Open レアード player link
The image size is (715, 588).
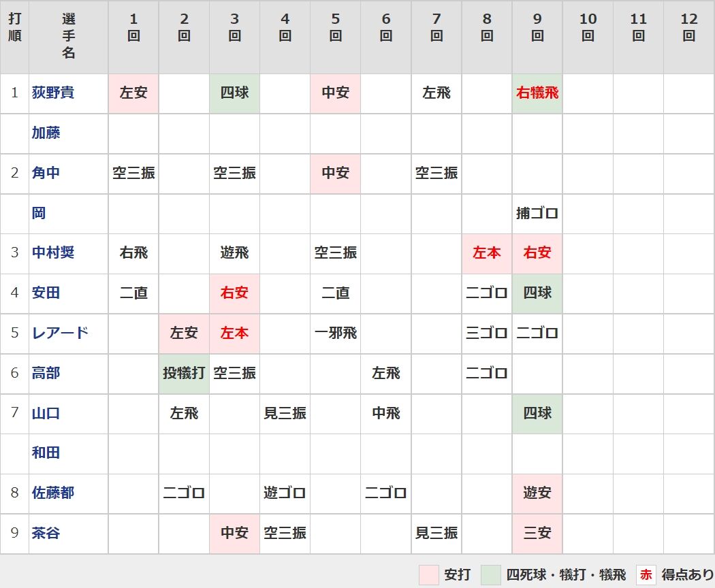tap(60, 333)
